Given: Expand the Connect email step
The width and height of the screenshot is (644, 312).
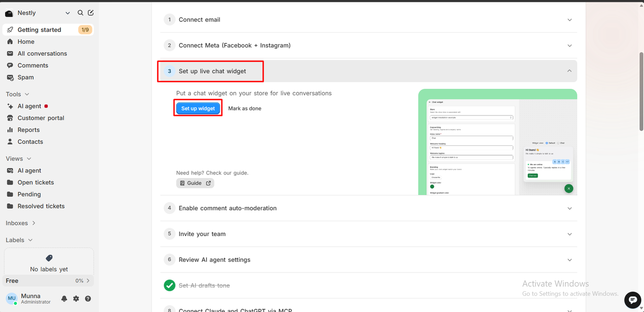Looking at the screenshot, I should coord(368,20).
